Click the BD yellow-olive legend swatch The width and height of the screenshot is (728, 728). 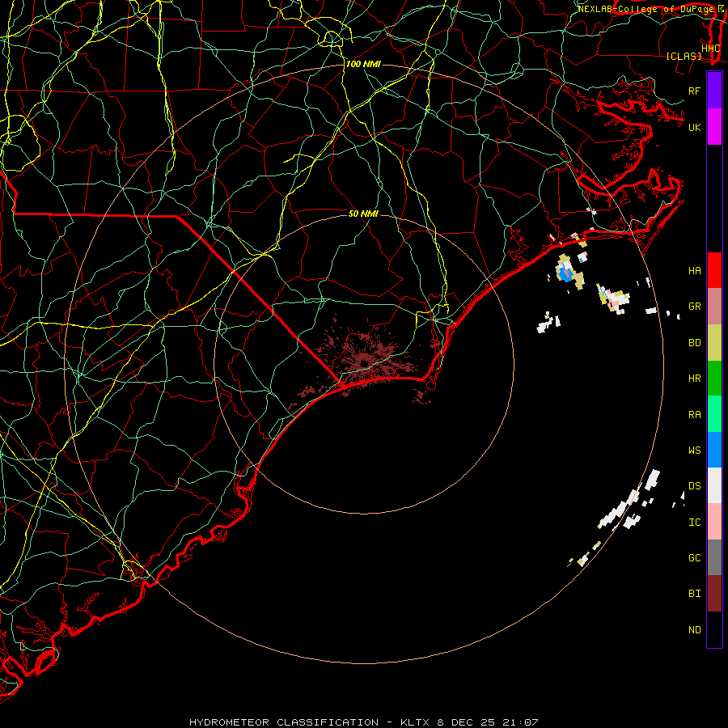coord(714,343)
